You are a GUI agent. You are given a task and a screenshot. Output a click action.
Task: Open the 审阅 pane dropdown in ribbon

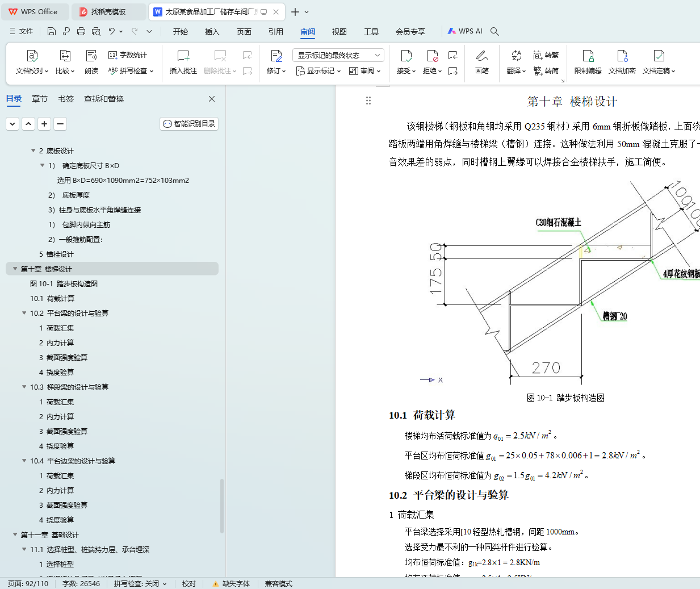(364, 71)
